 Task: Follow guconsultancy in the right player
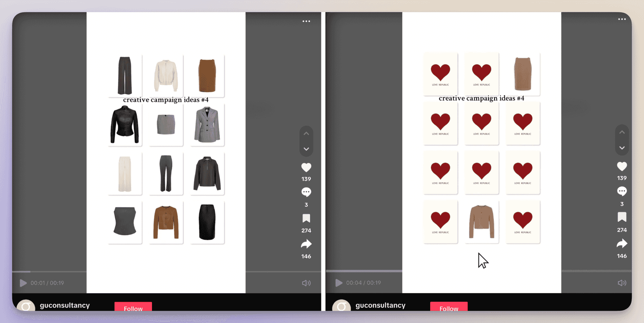[449, 307]
